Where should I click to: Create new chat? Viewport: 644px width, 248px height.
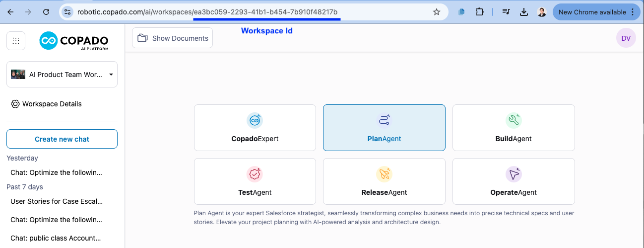click(62, 139)
